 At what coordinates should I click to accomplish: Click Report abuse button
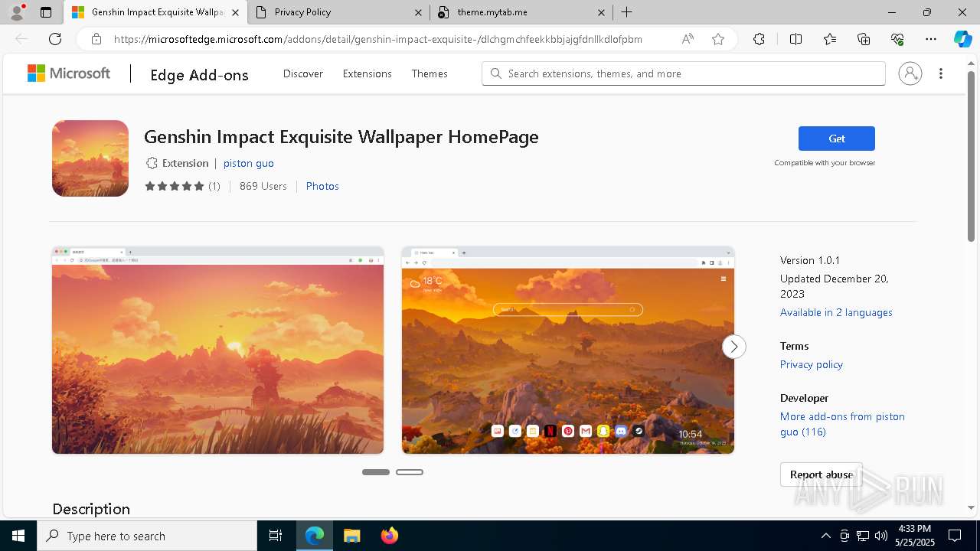pos(822,474)
